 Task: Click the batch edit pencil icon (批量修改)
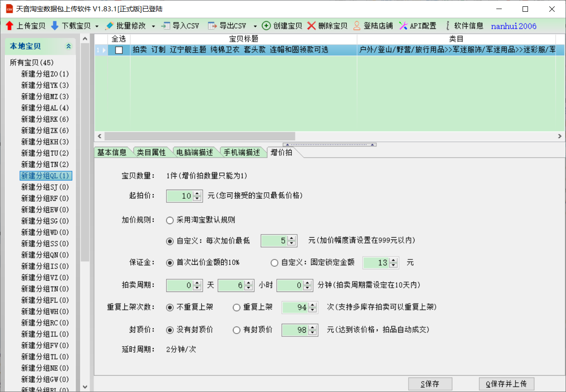109,26
